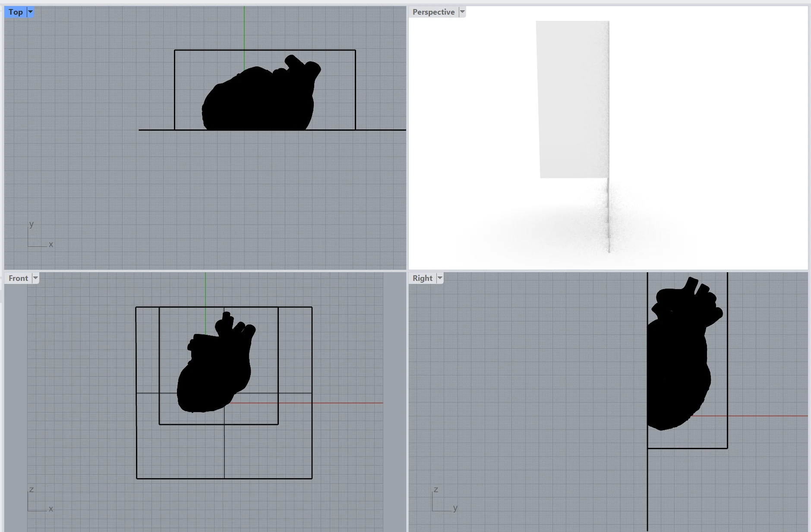The width and height of the screenshot is (811, 532).
Task: Select the Front viewport title label
Action: (18, 278)
